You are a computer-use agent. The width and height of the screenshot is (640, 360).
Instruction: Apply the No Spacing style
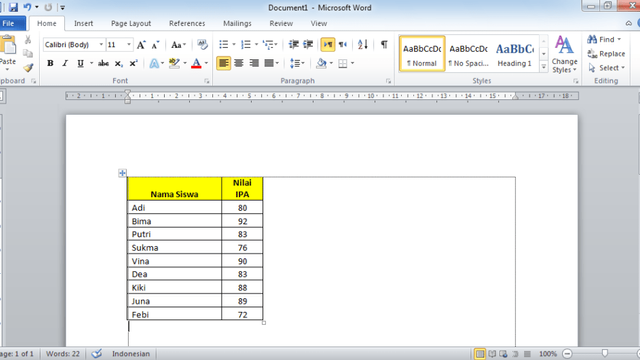tap(469, 54)
